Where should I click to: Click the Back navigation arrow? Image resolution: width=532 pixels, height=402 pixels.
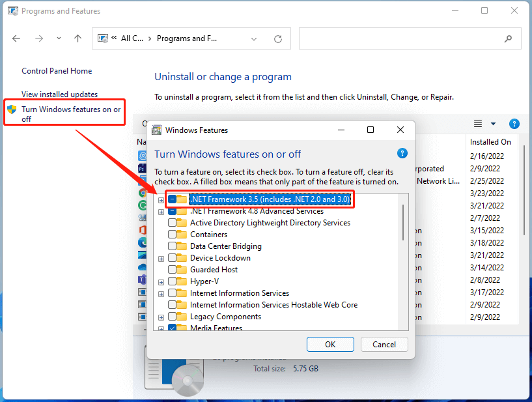[x=16, y=38]
